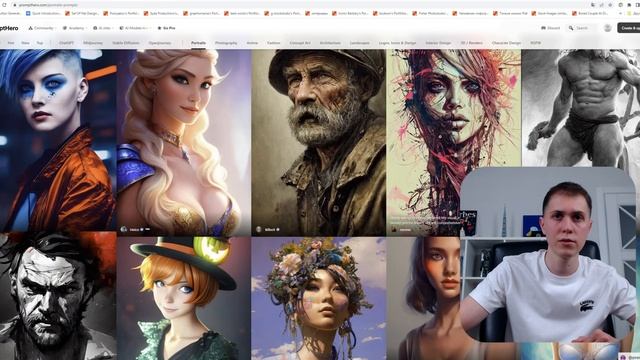This screenshot has height=360, width=640.
Task: Expand the AI Jobs menu
Action: (x=103, y=28)
